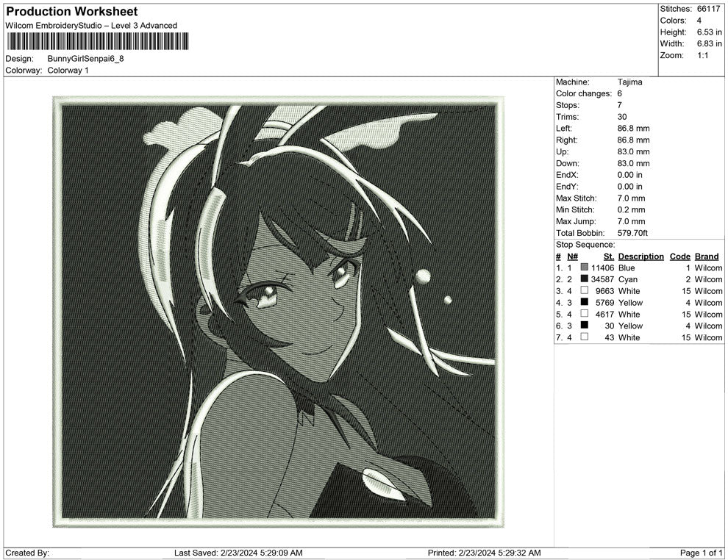Click the Brand column header

coord(707,256)
